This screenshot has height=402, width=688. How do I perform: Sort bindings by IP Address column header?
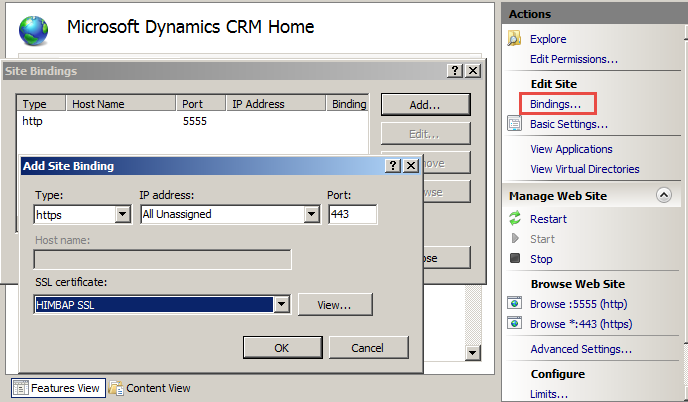pyautogui.click(x=276, y=104)
